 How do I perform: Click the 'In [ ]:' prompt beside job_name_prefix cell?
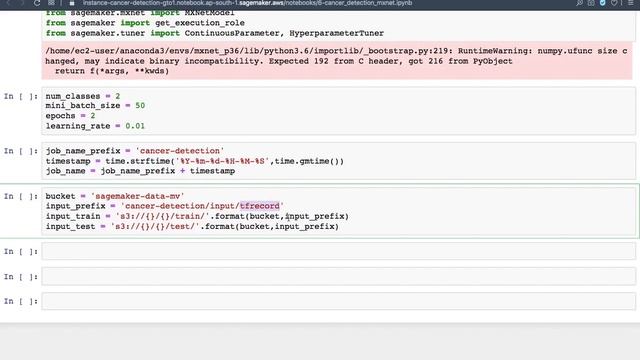21,151
